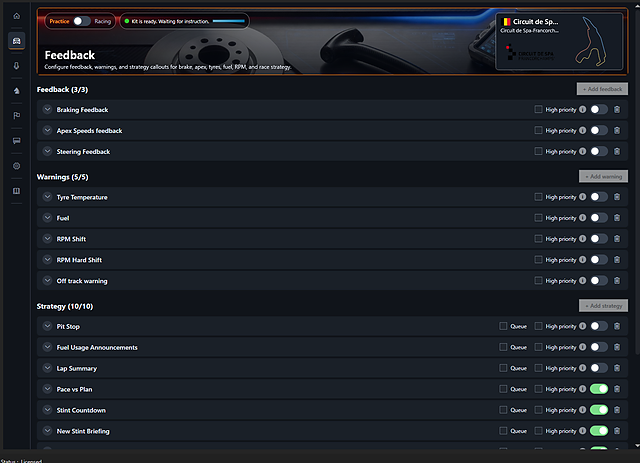Delete the Steering Feedback row
The width and height of the screenshot is (640, 463).
pos(617,151)
